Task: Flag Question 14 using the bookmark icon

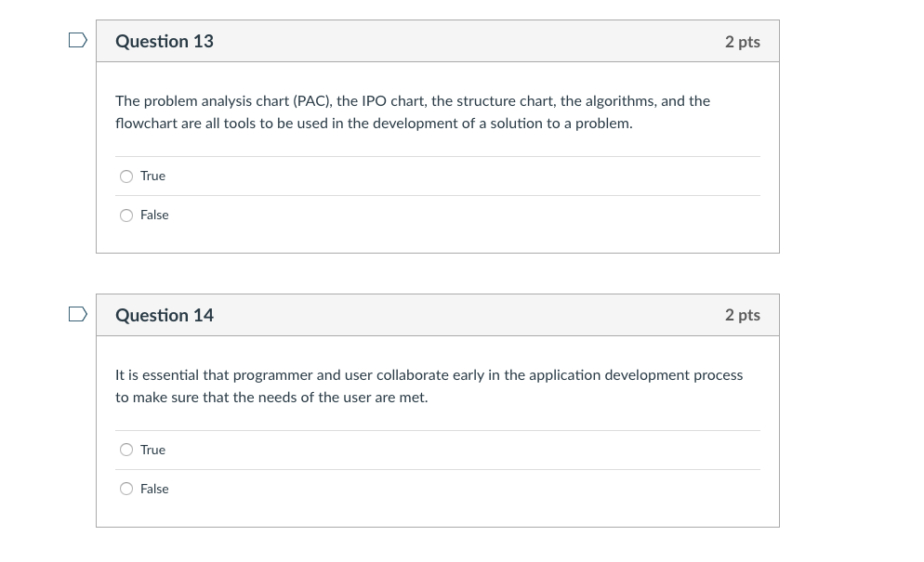Action: [x=77, y=314]
